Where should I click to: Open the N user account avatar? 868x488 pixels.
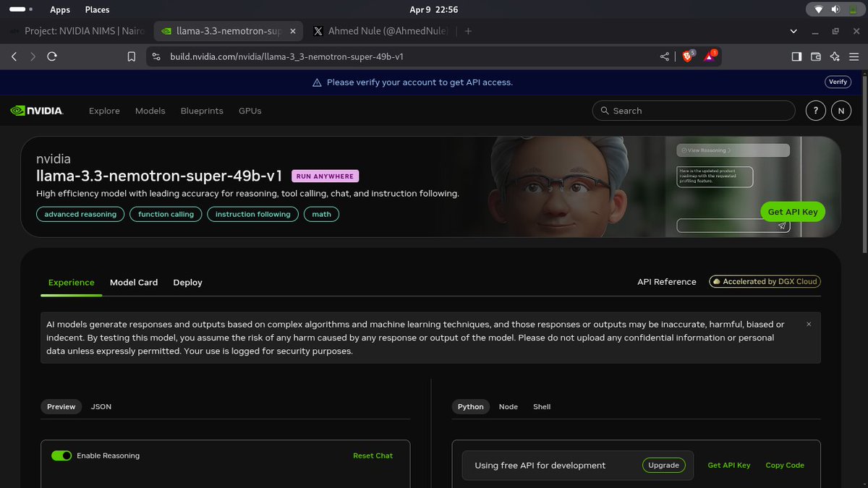click(x=841, y=111)
